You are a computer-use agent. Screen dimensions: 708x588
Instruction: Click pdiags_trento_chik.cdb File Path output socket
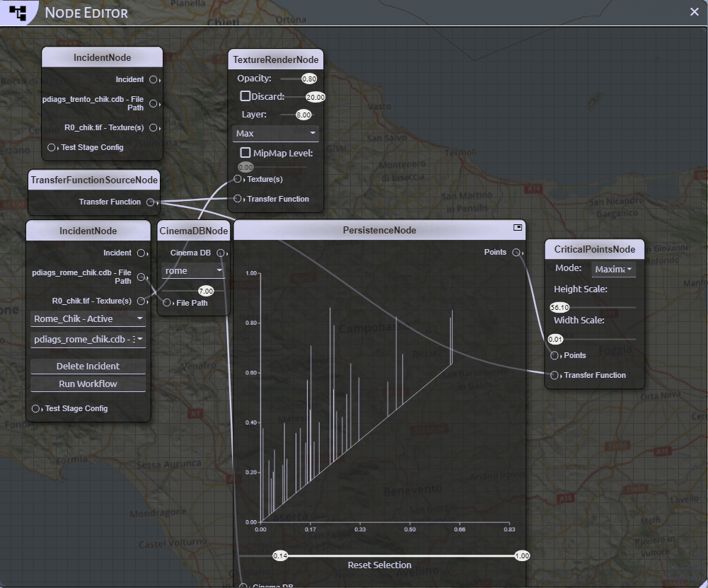pyautogui.click(x=153, y=103)
